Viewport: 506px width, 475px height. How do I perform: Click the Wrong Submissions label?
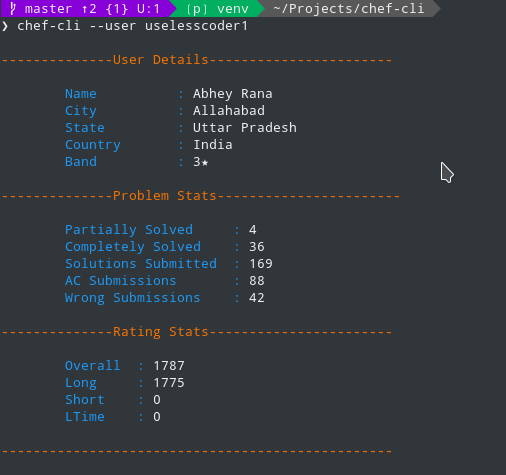point(133,298)
